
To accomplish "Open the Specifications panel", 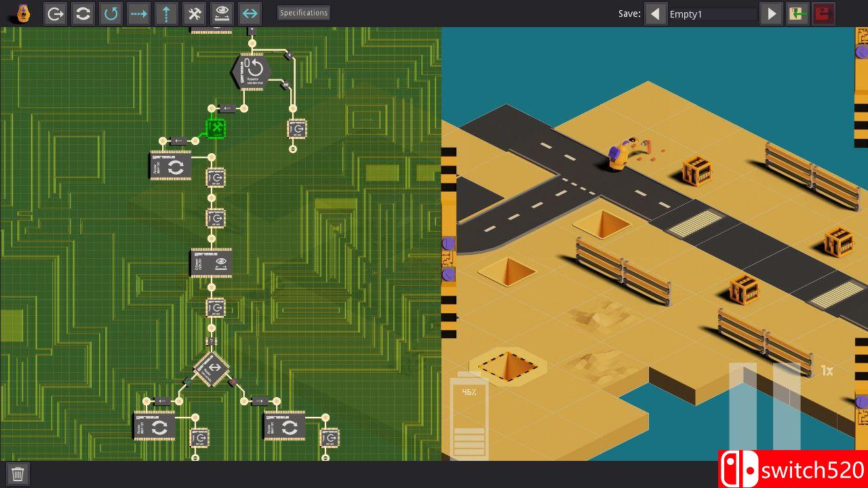I will pos(304,13).
